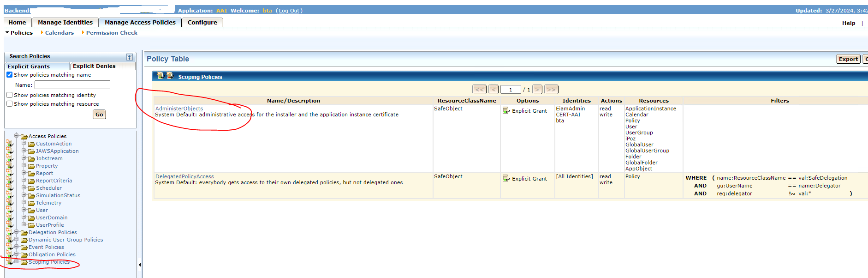Open the Policies submenu
The height and width of the screenshot is (278, 868).
coord(21,33)
